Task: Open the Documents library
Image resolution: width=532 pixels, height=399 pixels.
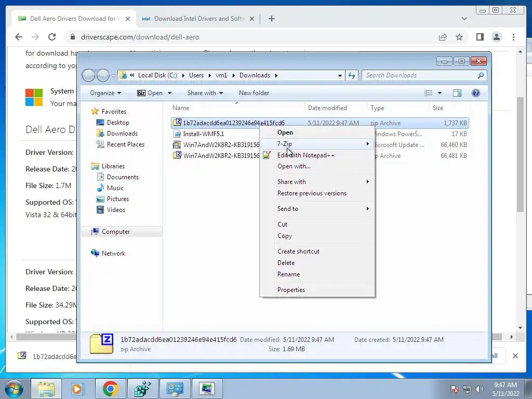Action: point(123,177)
